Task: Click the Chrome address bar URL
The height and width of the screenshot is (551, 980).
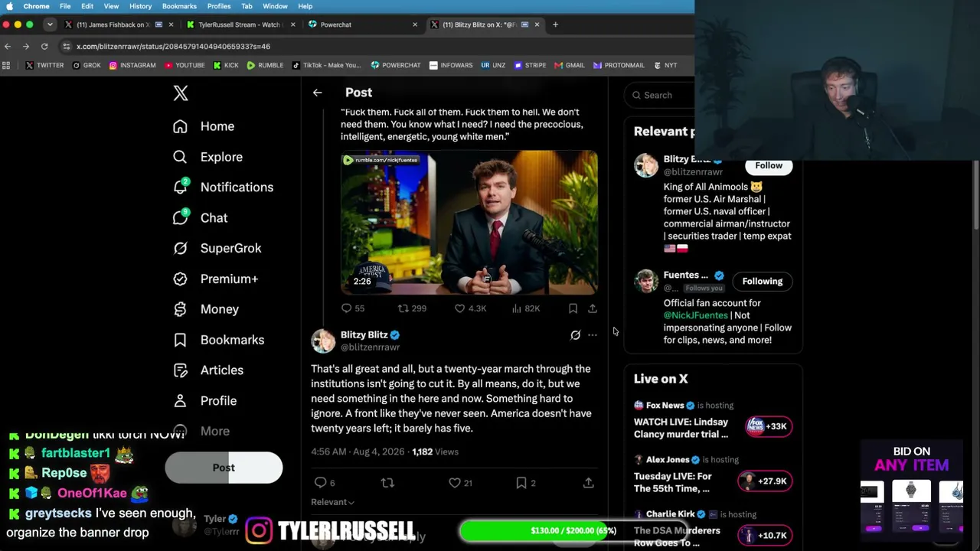Action: [x=173, y=47]
